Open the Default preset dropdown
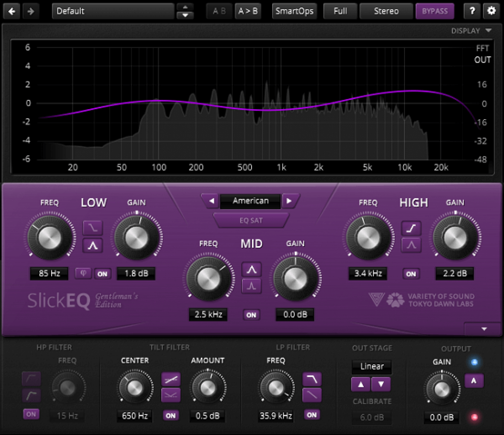Screen dimensions: 504x435 coord(112,10)
